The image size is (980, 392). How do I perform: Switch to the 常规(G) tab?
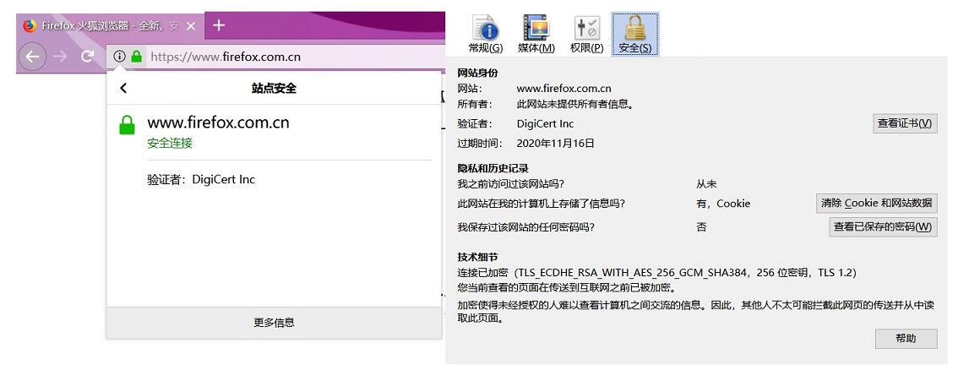485,34
